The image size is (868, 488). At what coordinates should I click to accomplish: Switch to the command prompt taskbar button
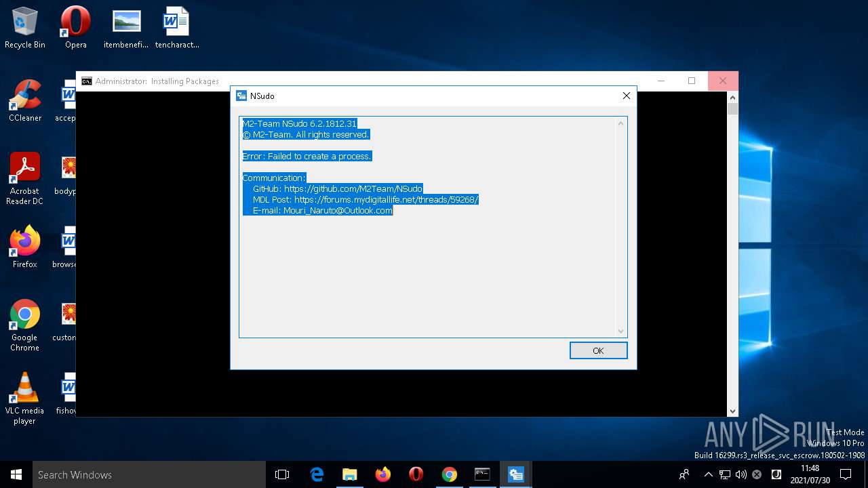[482, 474]
